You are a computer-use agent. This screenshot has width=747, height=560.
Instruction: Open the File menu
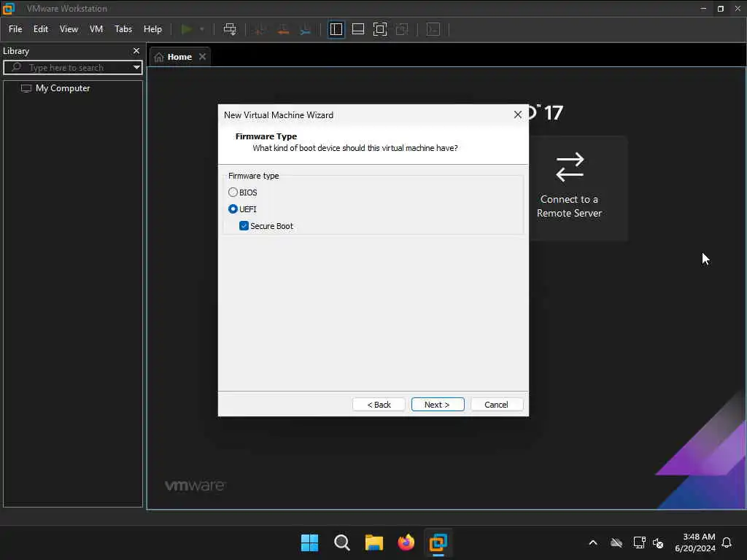tap(15, 29)
